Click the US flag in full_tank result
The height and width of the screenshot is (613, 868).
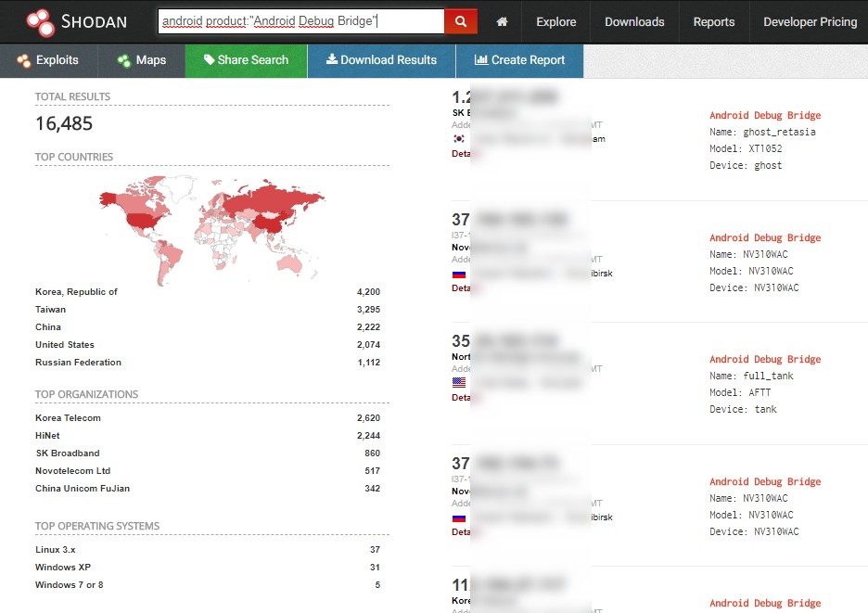tap(459, 382)
